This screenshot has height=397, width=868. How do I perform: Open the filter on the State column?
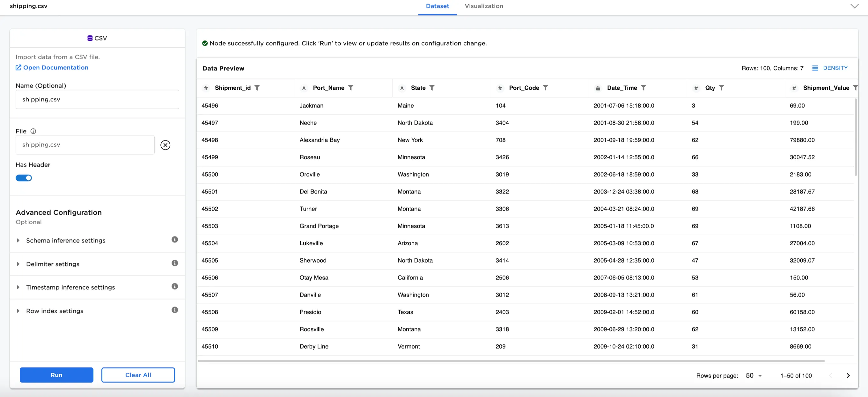point(432,88)
